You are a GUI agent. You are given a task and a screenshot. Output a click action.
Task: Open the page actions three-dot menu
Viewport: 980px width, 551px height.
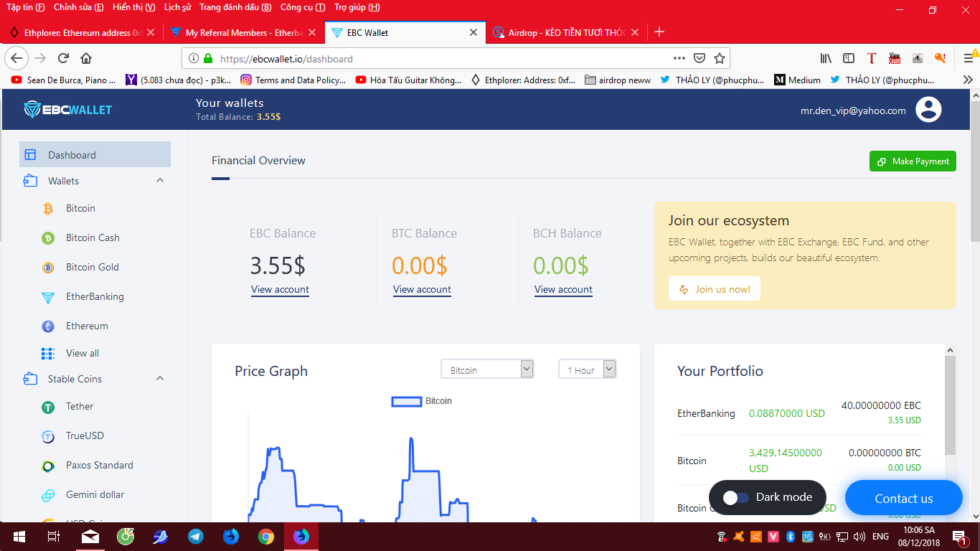click(679, 58)
